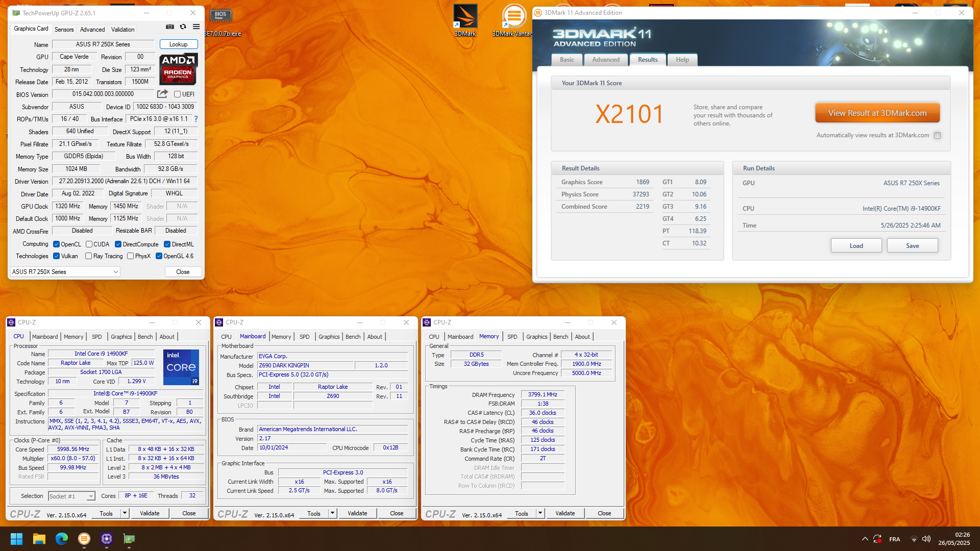Toggle OpenCL checkbox
The height and width of the screenshot is (551, 980).
[56, 244]
